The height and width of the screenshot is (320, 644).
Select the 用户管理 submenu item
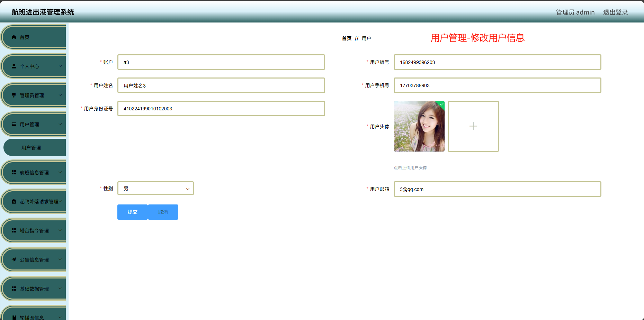click(x=31, y=147)
